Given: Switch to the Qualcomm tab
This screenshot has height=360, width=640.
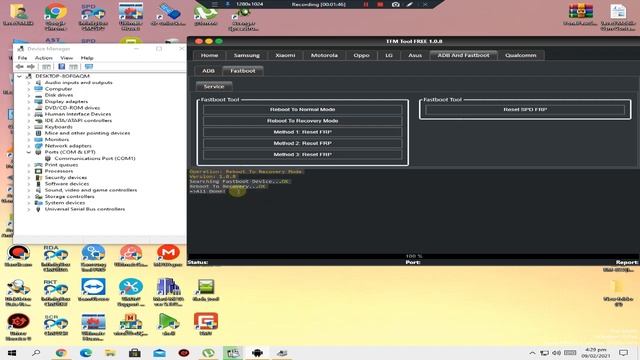Looking at the screenshot, I should 520,55.
